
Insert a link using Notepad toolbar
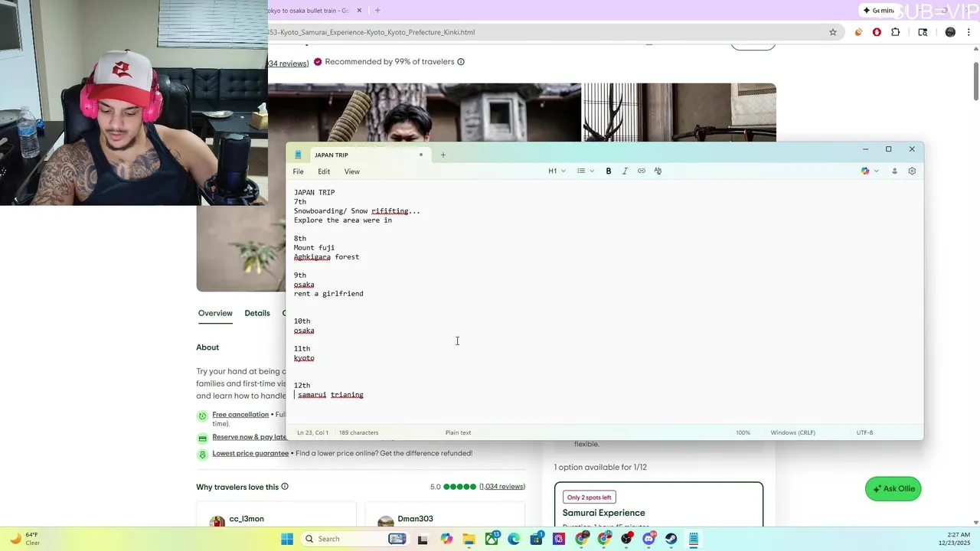[x=642, y=171]
